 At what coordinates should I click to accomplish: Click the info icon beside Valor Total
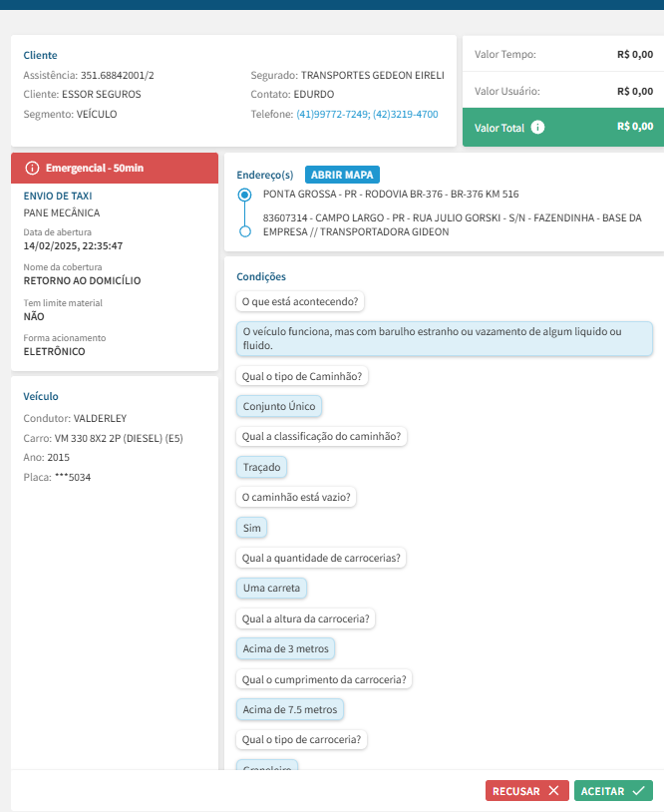click(538, 128)
